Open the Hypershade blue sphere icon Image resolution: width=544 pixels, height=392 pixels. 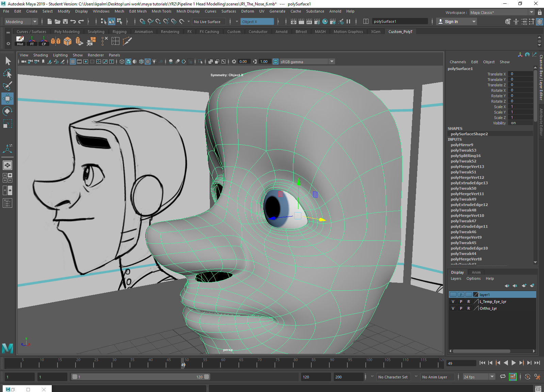(x=325, y=21)
